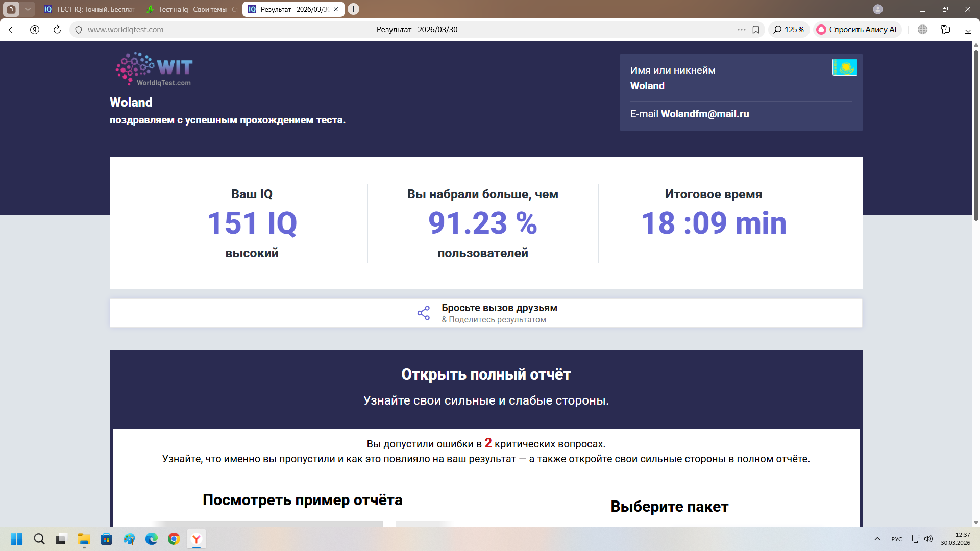Click the share icon beside 'Бросьте вызов друзьям'

[x=423, y=313]
